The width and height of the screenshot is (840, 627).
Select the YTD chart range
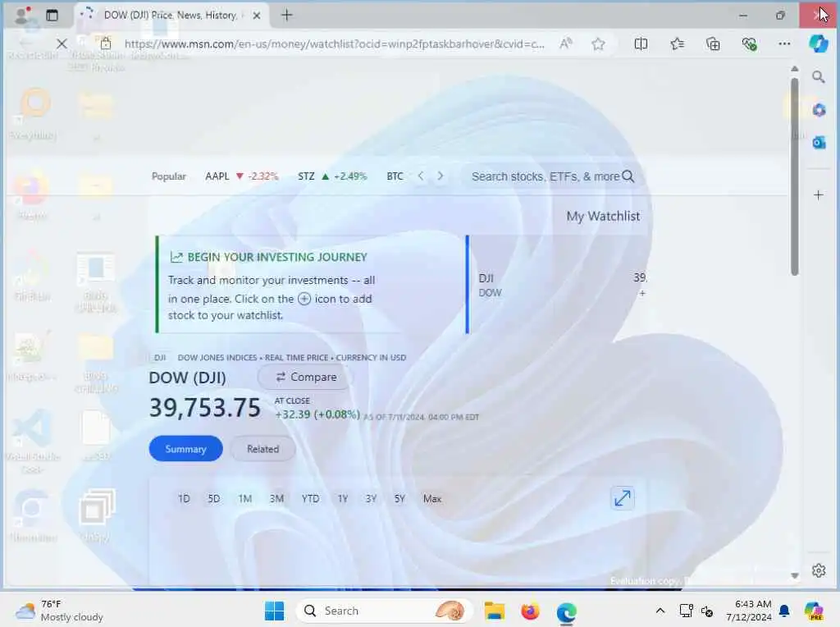coord(310,499)
